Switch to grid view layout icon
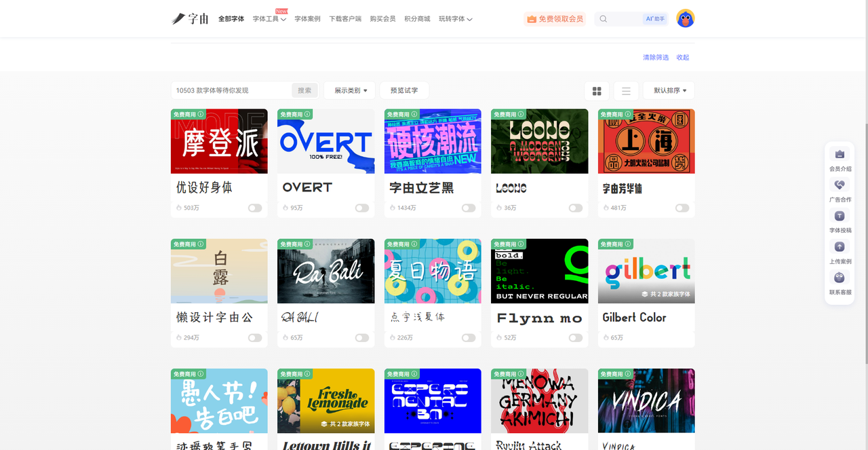 point(597,91)
